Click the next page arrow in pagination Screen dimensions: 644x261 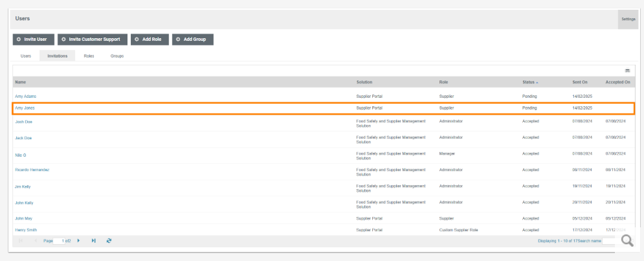pos(79,240)
